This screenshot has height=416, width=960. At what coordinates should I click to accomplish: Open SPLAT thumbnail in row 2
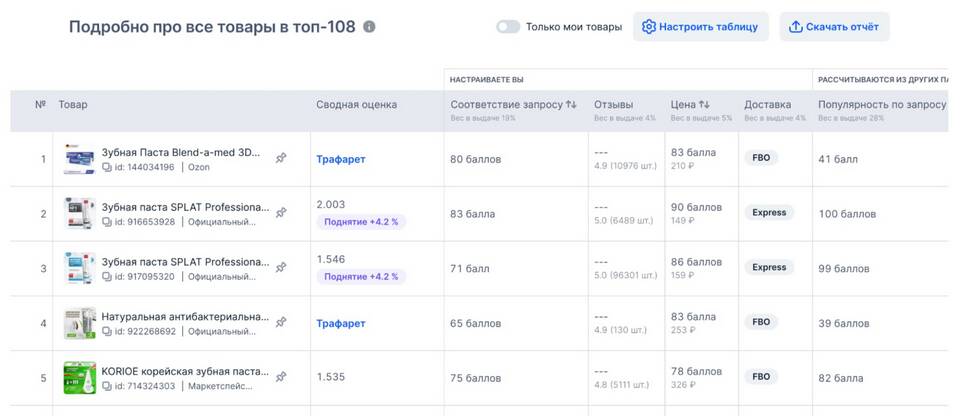[x=80, y=214]
